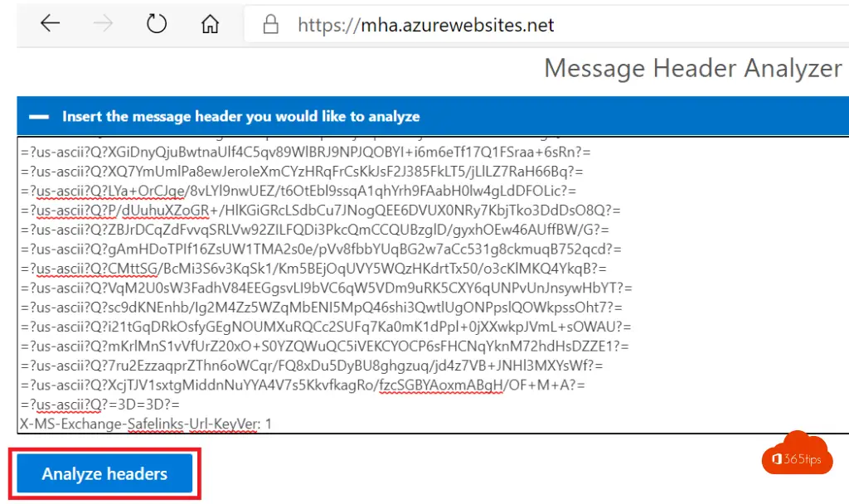Click the line beginning with 'CMttSG'
This screenshot has height=504, width=849.
point(313,269)
